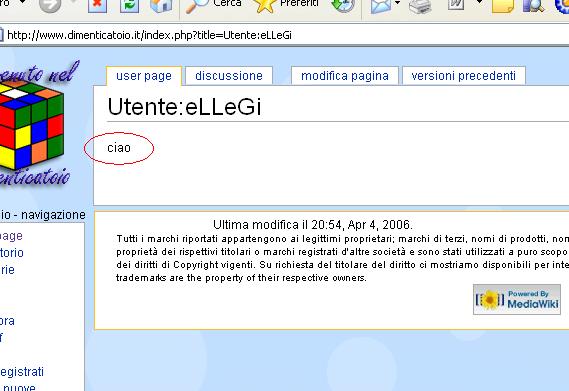The height and width of the screenshot is (391, 569).
Task: Stop page loading with red X icon
Action: point(97,5)
